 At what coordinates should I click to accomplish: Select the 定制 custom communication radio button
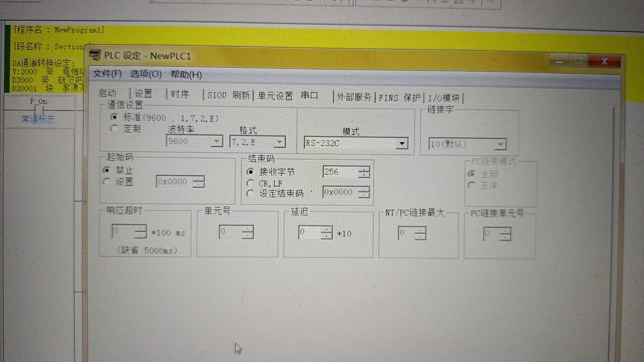click(115, 129)
